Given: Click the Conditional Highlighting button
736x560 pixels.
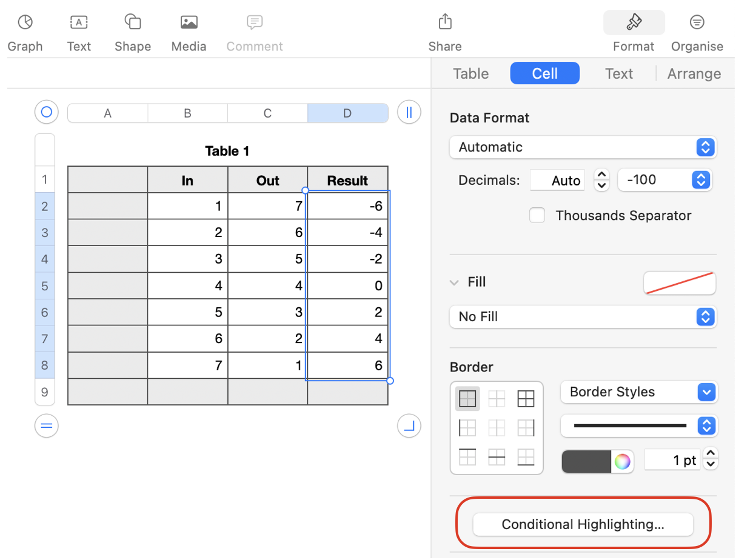Looking at the screenshot, I should (x=583, y=525).
